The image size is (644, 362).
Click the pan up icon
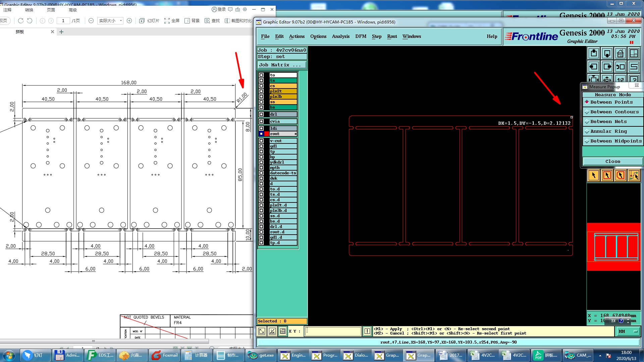click(x=594, y=53)
